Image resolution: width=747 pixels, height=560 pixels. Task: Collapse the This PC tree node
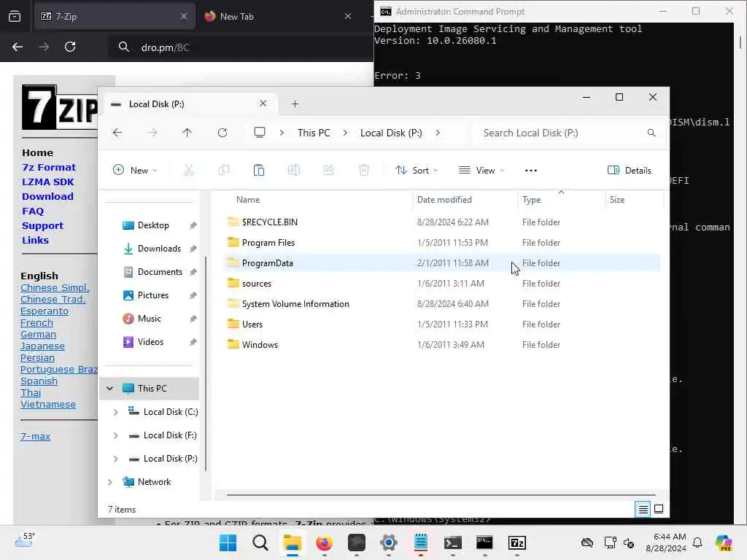(x=110, y=388)
